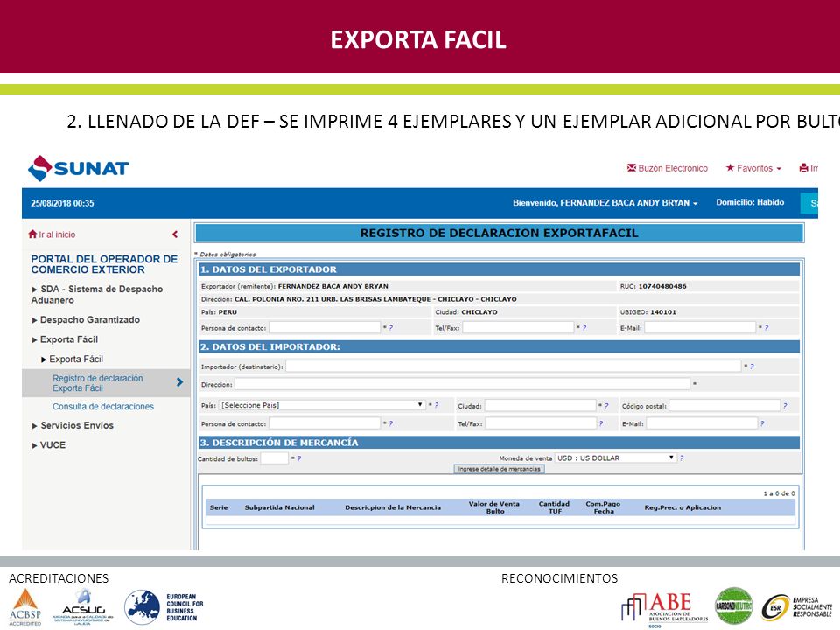
Task: Click Reg.Prec. o Aplicacion column header
Action: pyautogui.click(x=683, y=507)
